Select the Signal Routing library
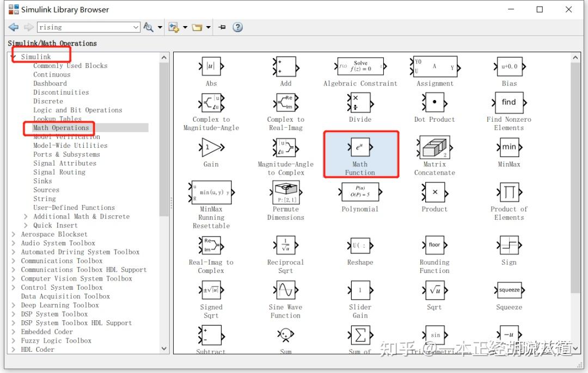Image resolution: width=588 pixels, height=373 pixels. click(59, 172)
